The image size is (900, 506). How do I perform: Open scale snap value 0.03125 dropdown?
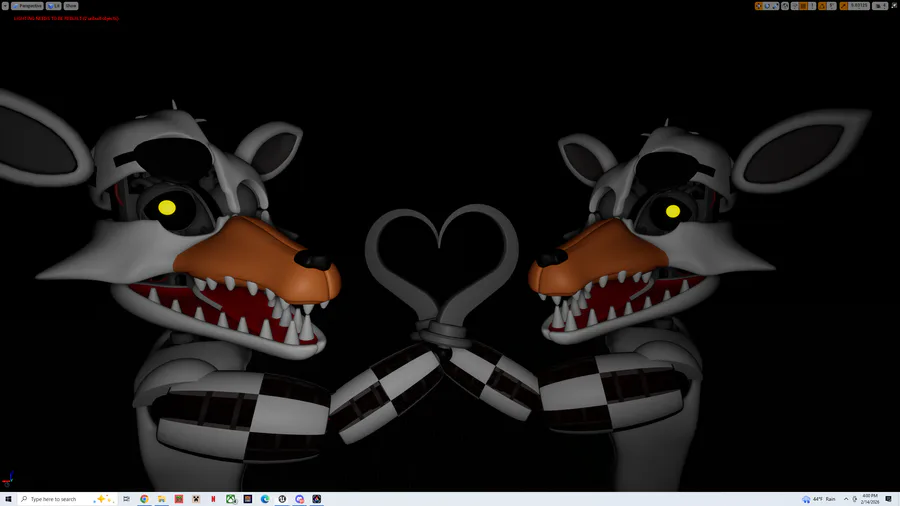coord(859,6)
